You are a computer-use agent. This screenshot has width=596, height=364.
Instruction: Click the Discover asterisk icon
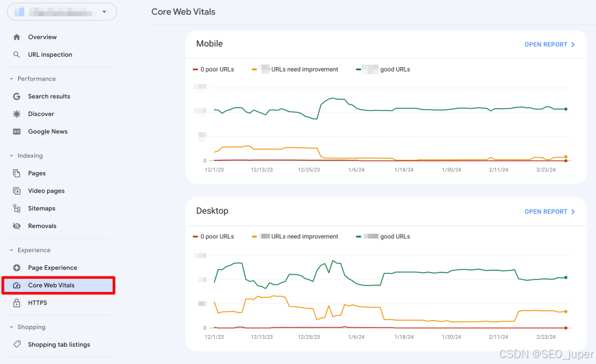click(16, 114)
